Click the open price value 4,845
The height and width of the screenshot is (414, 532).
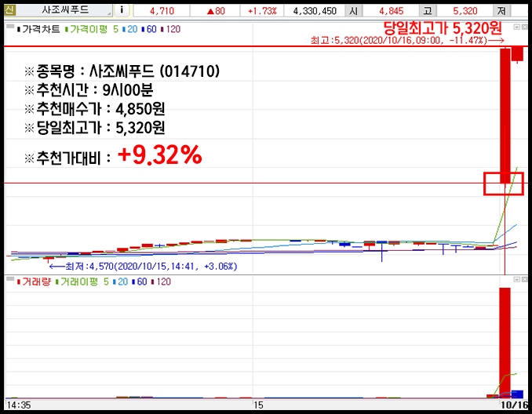pos(392,11)
